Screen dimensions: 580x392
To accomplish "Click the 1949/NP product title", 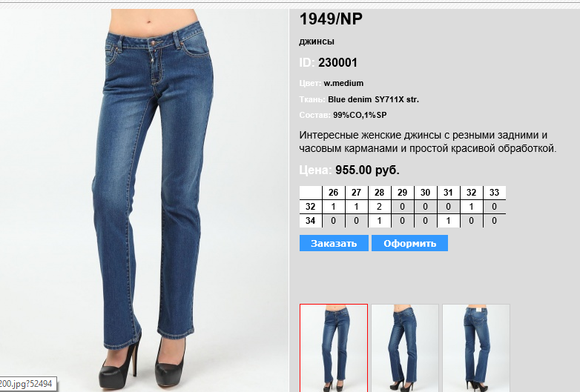I will point(331,19).
